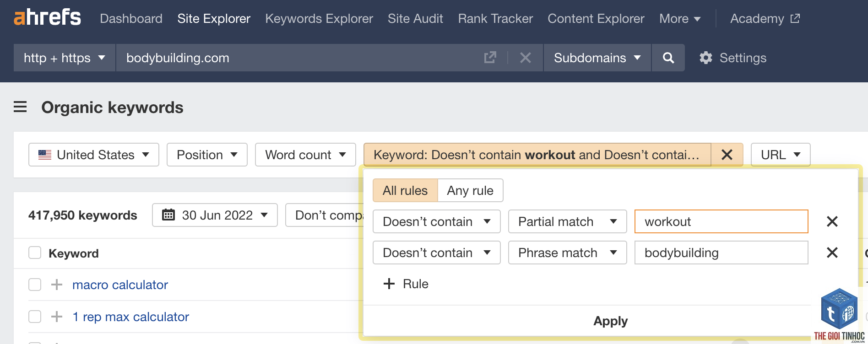Remove the Keyword filter with the X
Viewport: 868px width, 344px height.
click(727, 155)
